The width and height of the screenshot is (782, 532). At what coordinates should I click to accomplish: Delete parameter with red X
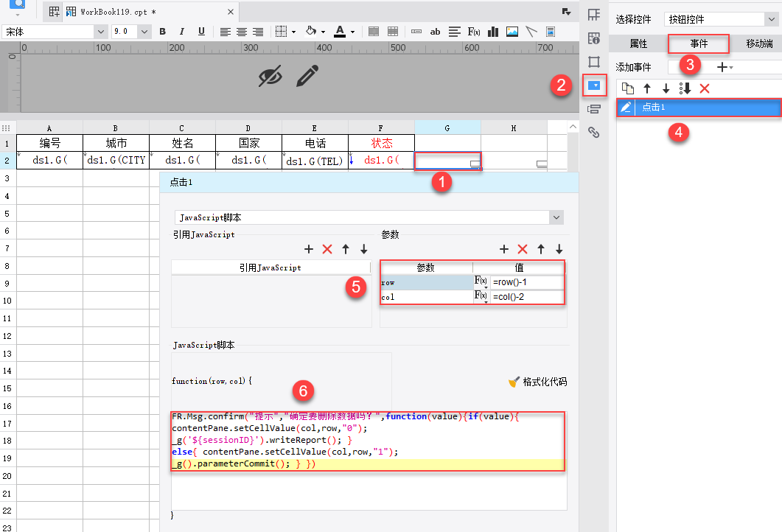522,249
